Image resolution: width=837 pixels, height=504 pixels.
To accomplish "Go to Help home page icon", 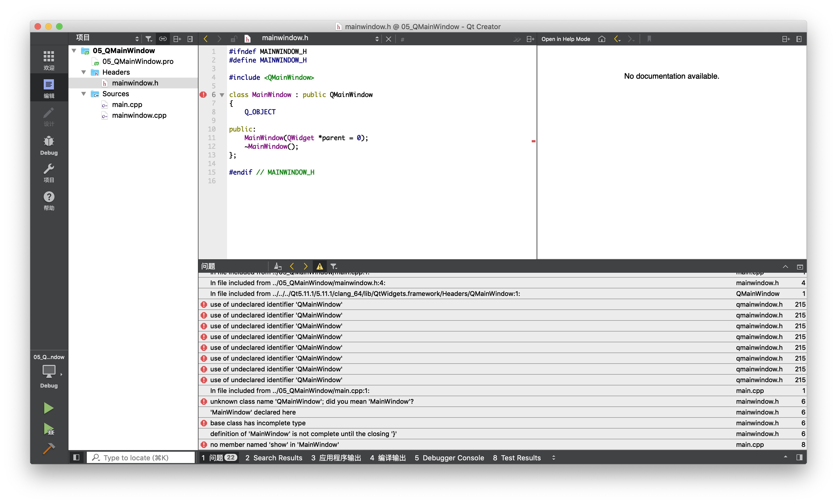I will pyautogui.click(x=602, y=39).
